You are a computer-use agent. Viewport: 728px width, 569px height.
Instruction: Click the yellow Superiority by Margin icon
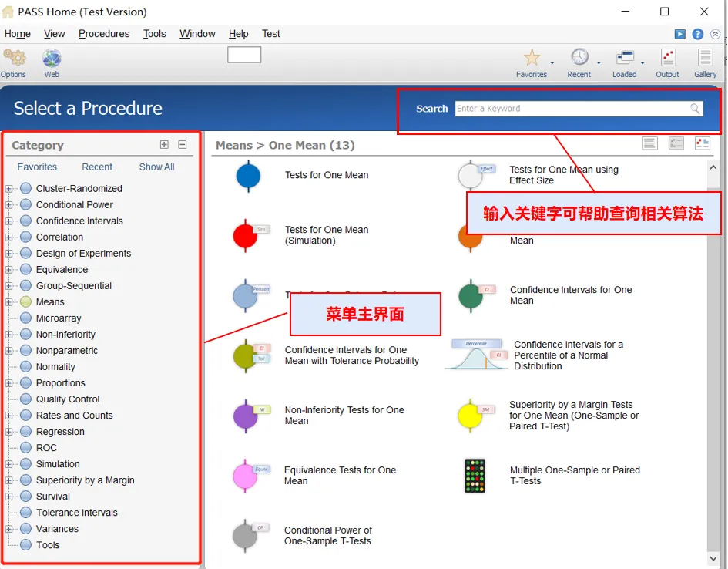[471, 416]
